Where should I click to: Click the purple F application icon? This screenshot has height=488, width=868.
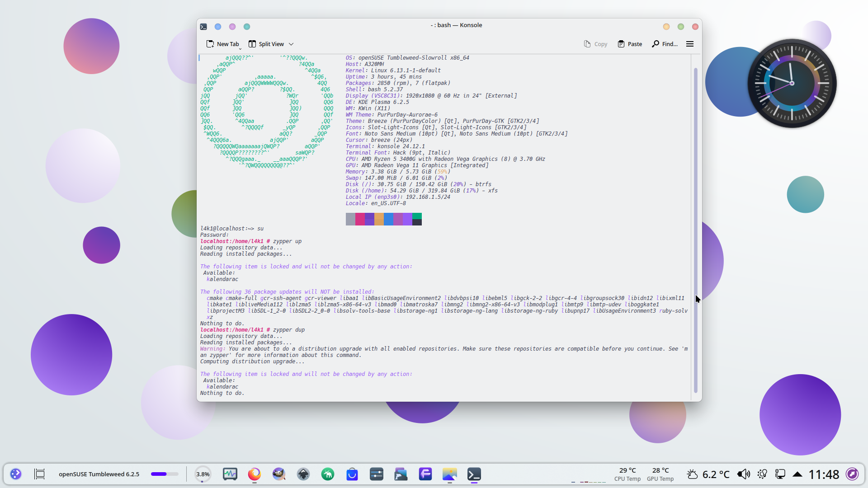[425, 474]
